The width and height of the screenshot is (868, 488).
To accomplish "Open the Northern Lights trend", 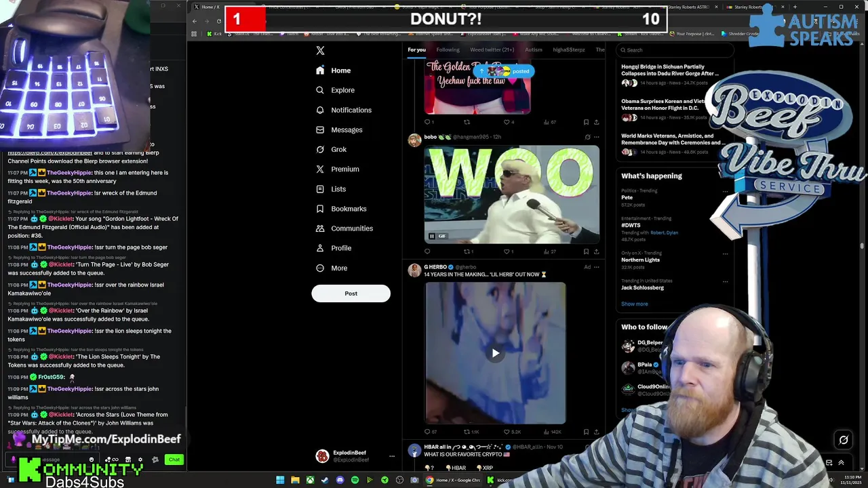I will click(641, 260).
